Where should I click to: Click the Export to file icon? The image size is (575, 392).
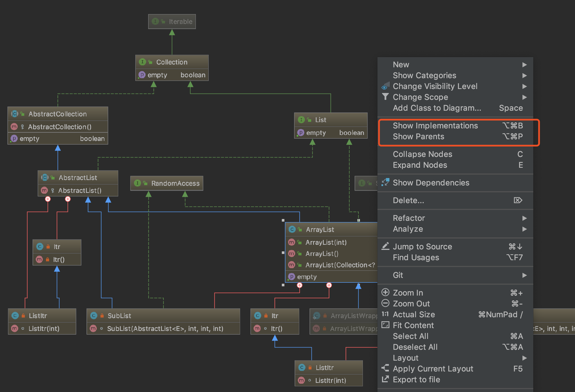coord(386,379)
